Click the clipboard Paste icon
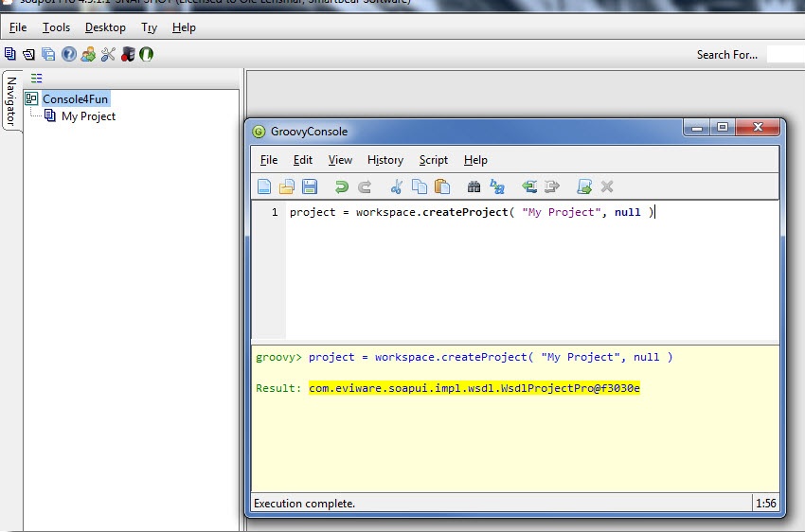 (442, 186)
